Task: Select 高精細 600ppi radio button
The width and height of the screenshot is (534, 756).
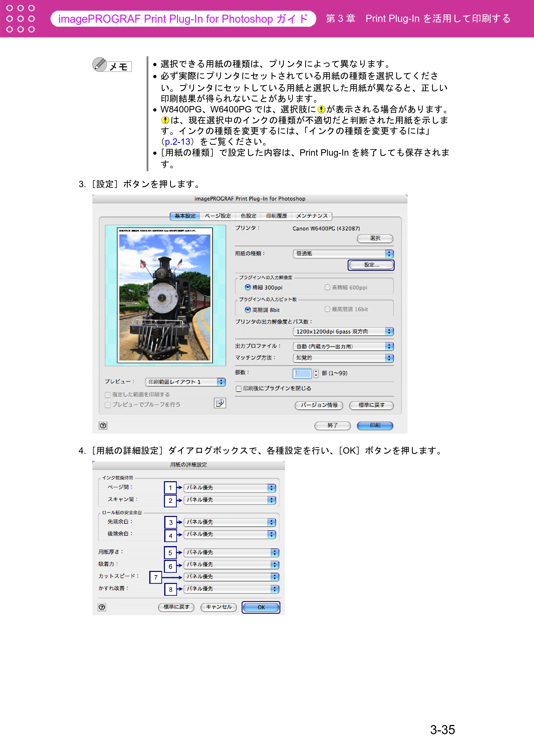Action: pyautogui.click(x=327, y=287)
